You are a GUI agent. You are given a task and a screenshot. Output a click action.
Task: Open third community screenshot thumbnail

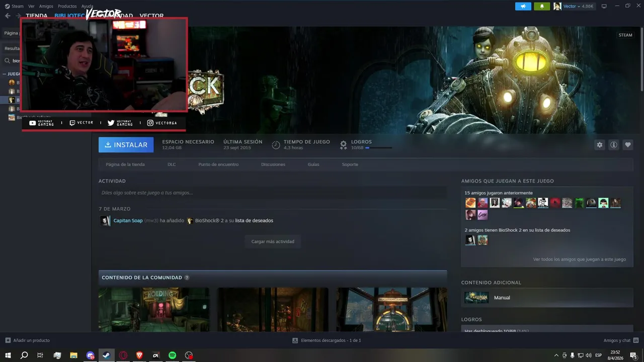(391, 310)
